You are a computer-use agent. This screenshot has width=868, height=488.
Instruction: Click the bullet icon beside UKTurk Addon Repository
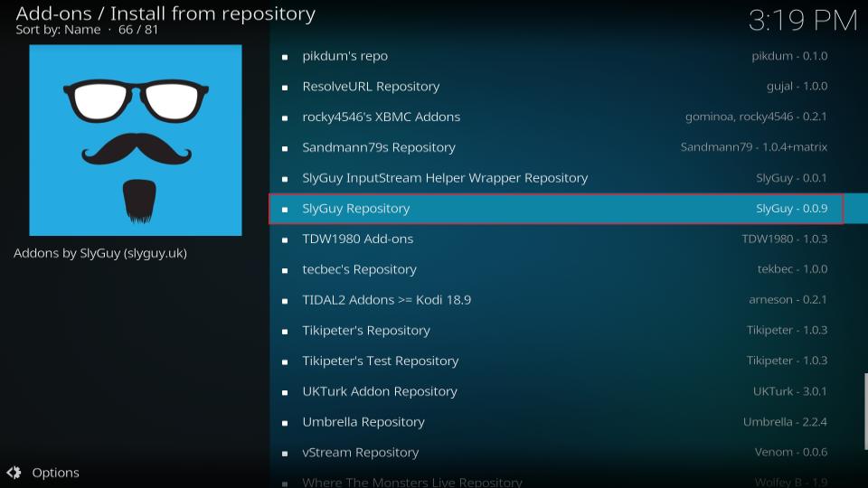point(285,392)
